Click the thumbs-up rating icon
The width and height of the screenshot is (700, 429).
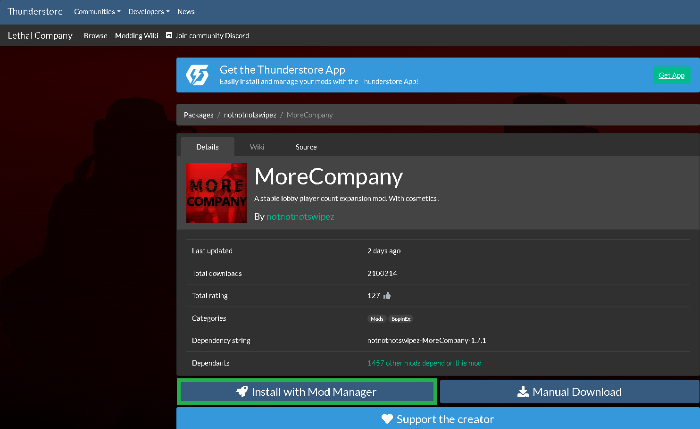[x=387, y=296]
